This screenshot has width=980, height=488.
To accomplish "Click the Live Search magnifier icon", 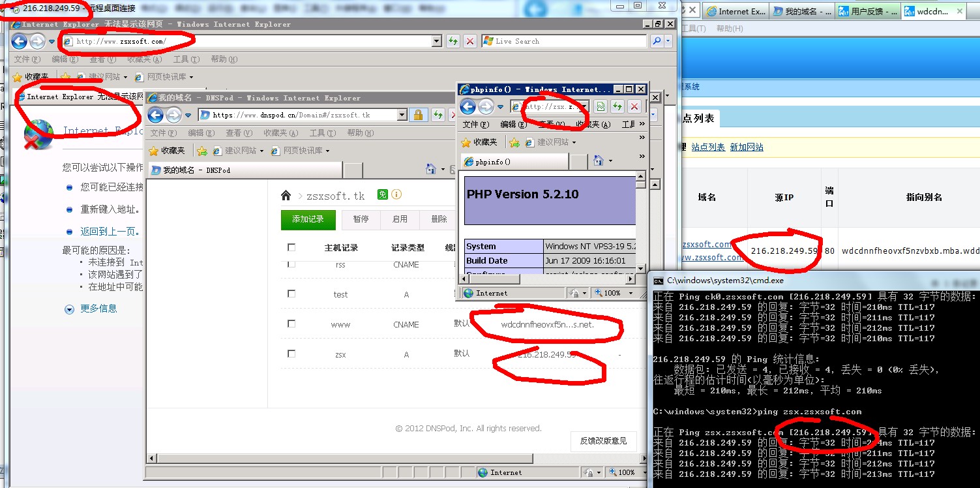I will (657, 41).
